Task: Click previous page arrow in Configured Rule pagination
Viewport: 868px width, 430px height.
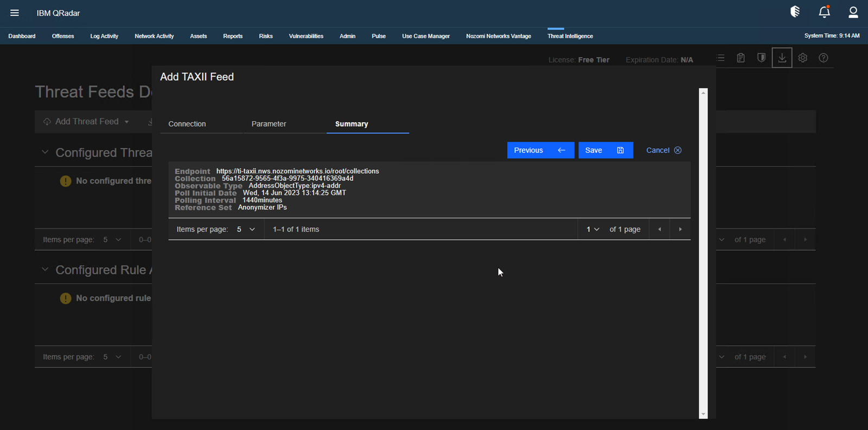Action: click(784, 357)
